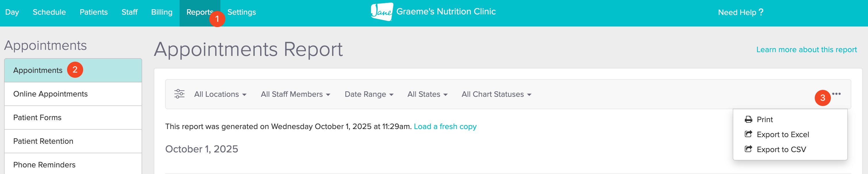Click the Export to CSV share icon
The width and height of the screenshot is (868, 174).
coord(748,149)
